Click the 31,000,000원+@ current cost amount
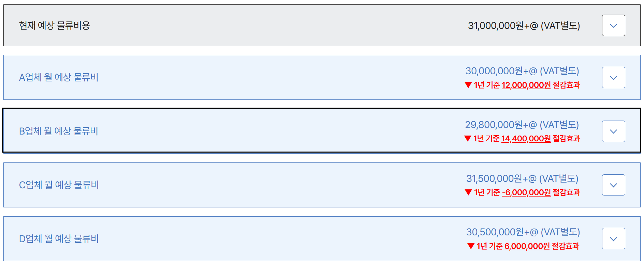The width and height of the screenshot is (644, 266). (x=524, y=26)
